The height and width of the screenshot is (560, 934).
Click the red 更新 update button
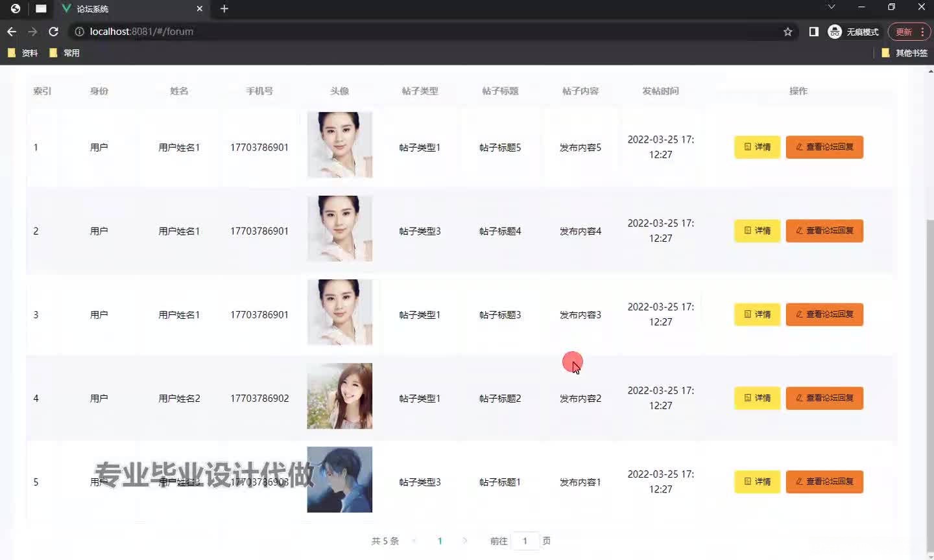pos(902,31)
